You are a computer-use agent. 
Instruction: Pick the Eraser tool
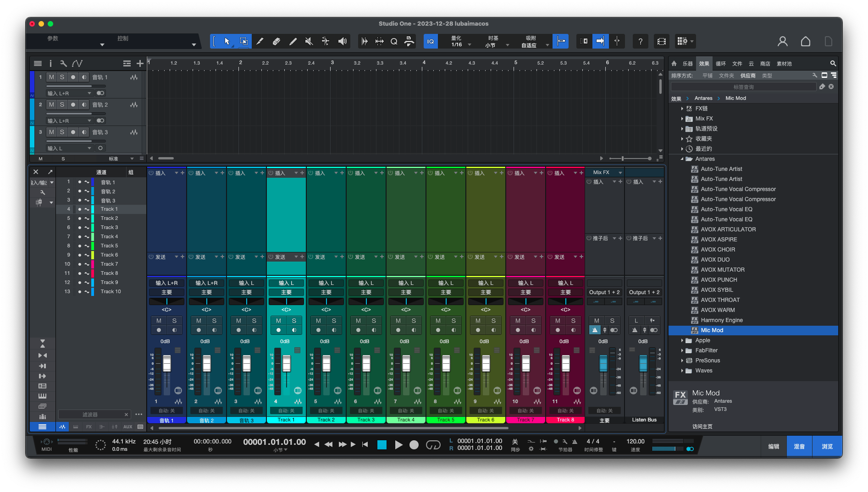(276, 41)
